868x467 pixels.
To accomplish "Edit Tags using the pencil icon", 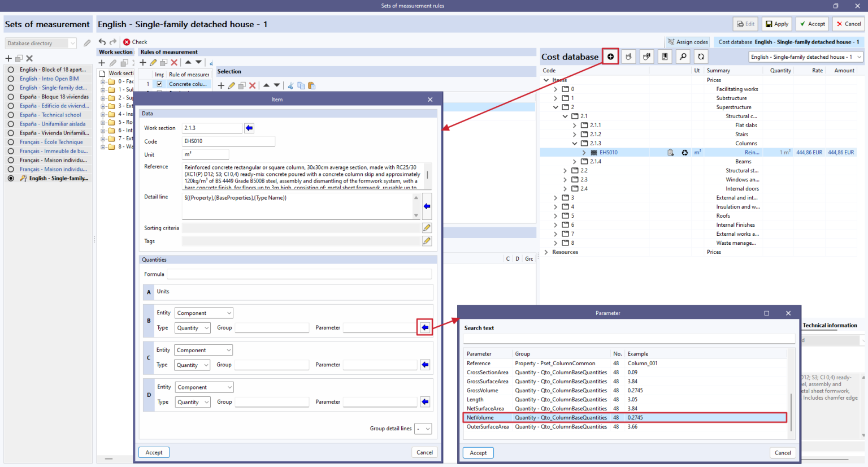I will pyautogui.click(x=427, y=240).
